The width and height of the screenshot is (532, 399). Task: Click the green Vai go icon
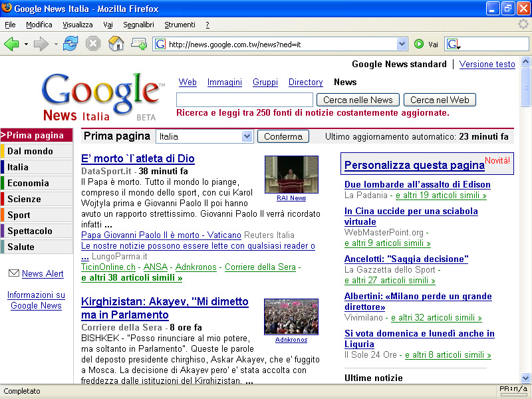419,44
